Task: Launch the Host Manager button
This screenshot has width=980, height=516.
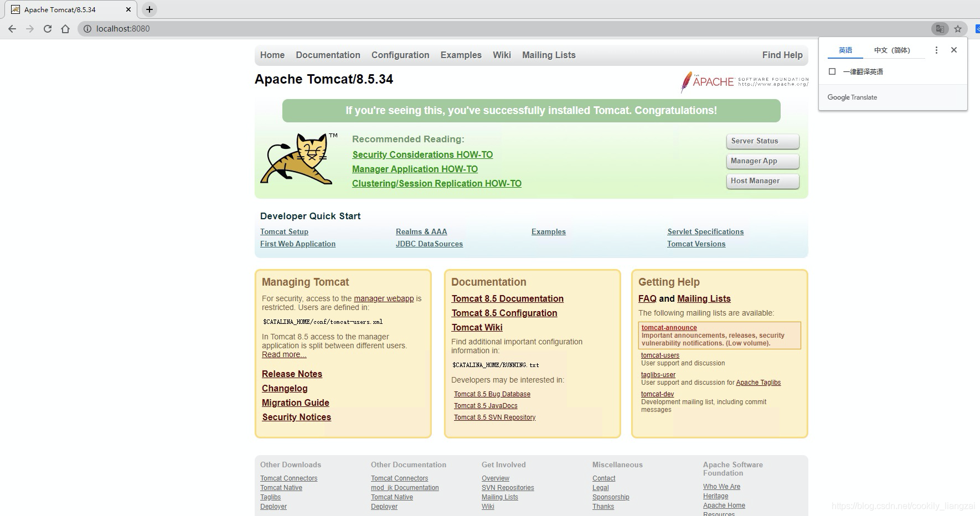Action: 762,181
